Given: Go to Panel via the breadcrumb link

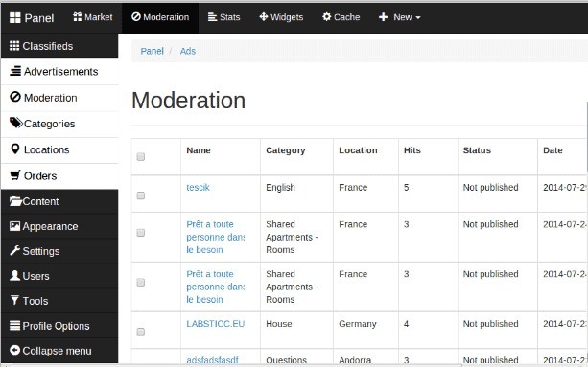Looking at the screenshot, I should 152,51.
